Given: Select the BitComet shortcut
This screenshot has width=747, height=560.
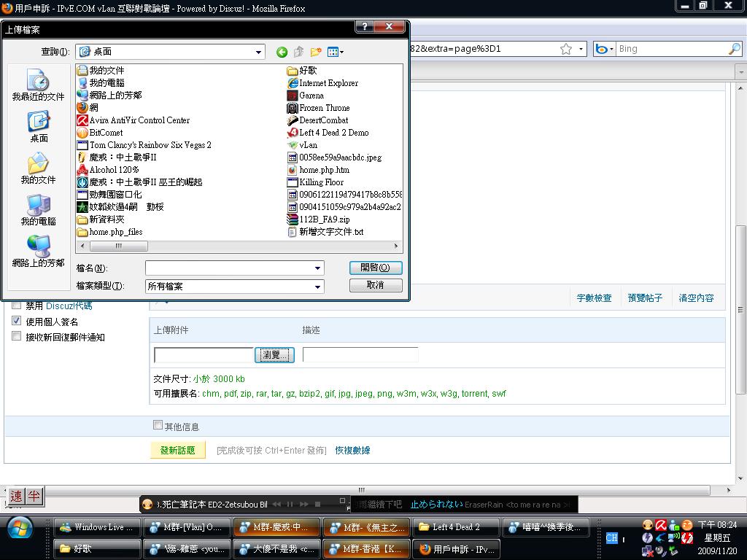Looking at the screenshot, I should [x=100, y=133].
